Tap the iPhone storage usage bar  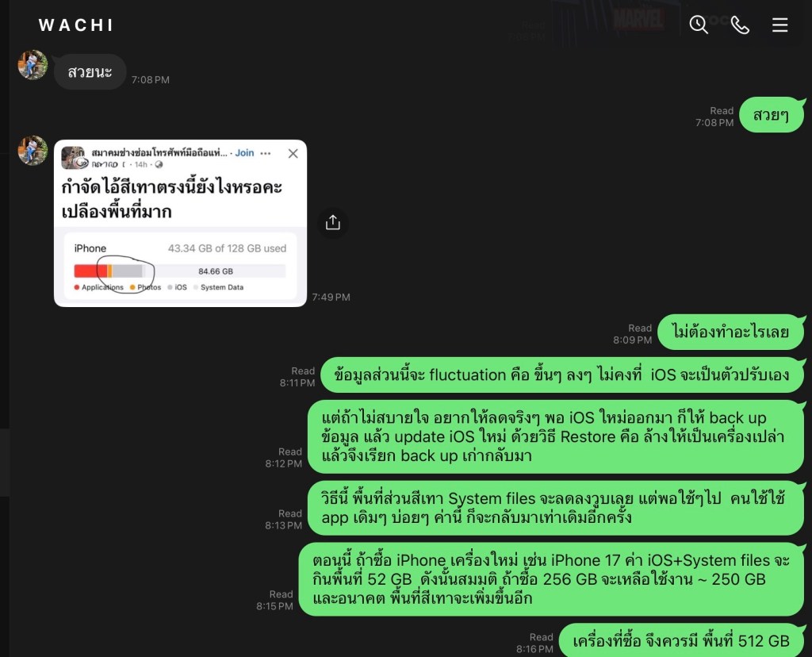click(x=180, y=271)
